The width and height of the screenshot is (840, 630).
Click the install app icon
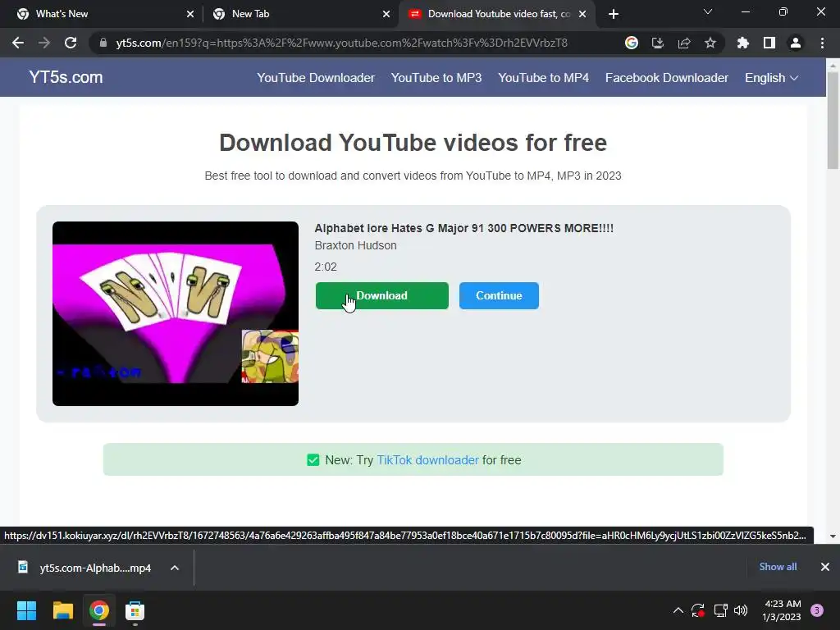point(658,43)
